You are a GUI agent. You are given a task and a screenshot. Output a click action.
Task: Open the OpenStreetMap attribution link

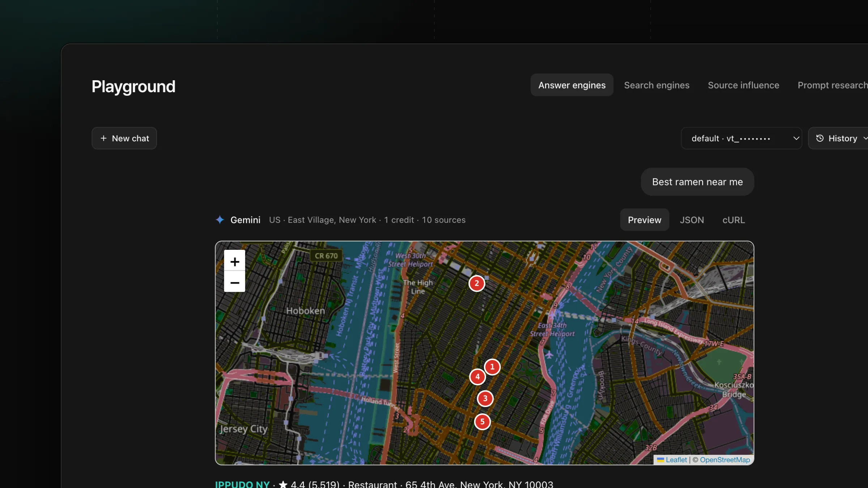(x=725, y=460)
